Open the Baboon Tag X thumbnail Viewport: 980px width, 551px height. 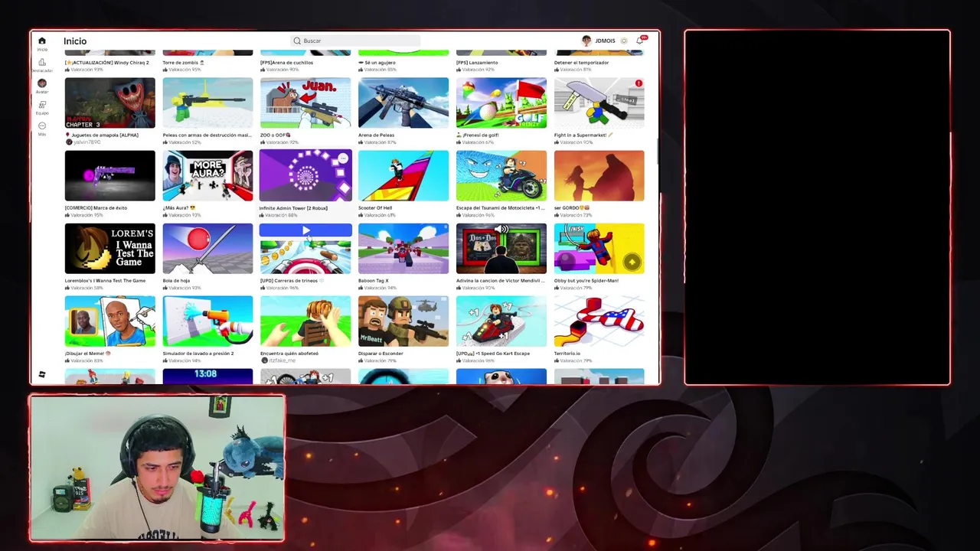[x=403, y=248]
